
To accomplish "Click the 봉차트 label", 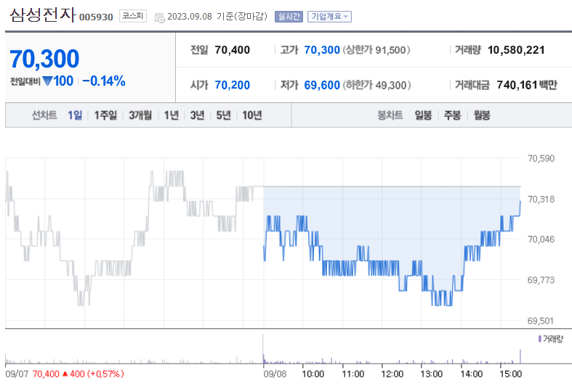I will tap(390, 115).
